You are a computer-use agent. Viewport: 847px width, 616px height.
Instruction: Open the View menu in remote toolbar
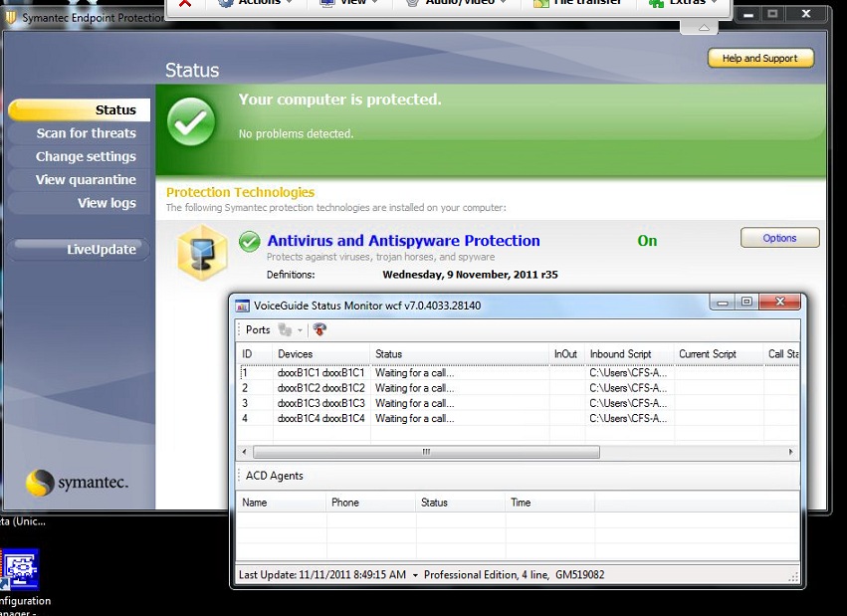click(348, 3)
